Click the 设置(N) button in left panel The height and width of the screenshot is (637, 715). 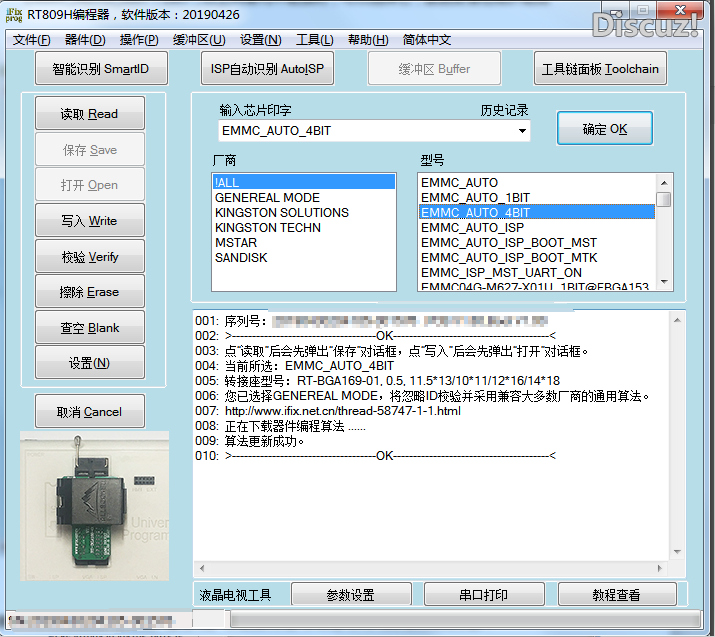90,363
